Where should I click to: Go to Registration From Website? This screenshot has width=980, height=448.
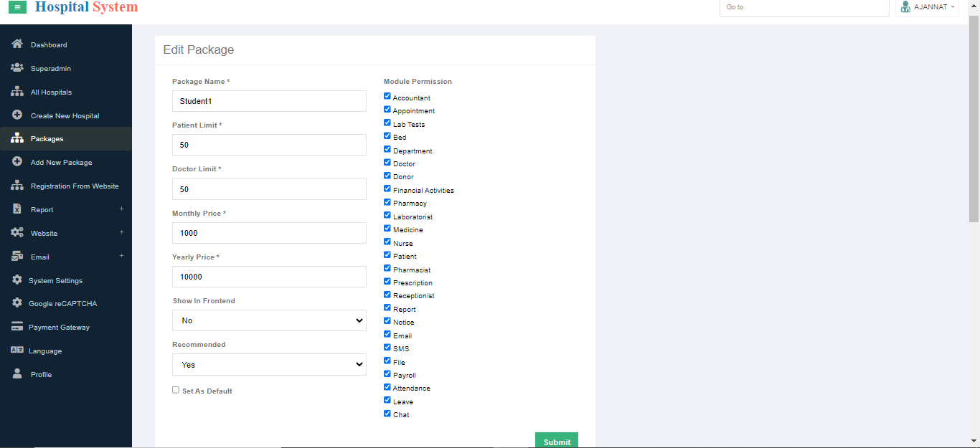pyautogui.click(x=75, y=186)
